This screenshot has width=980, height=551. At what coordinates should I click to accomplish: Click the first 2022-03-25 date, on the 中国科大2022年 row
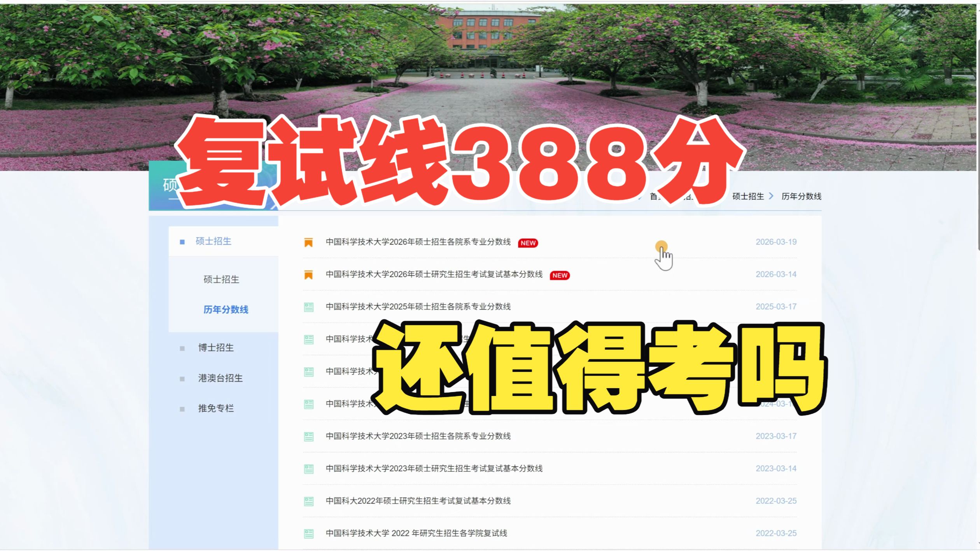pyautogui.click(x=776, y=501)
